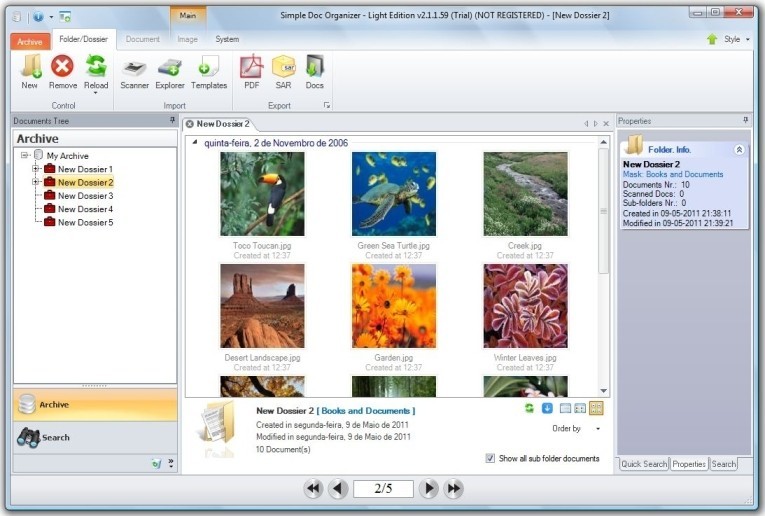Import from Scanner
The width and height of the screenshot is (765, 516).
(x=134, y=72)
